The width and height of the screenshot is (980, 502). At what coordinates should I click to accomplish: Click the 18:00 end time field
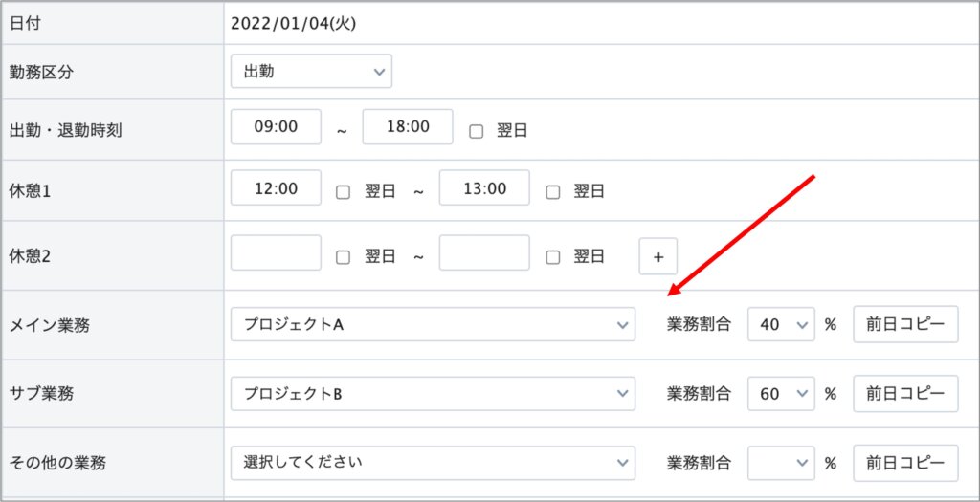(x=407, y=127)
